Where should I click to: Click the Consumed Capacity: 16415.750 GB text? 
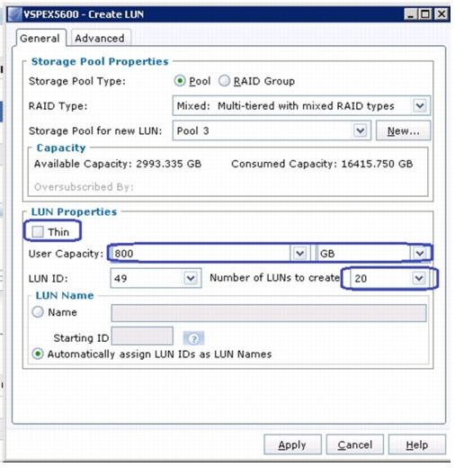point(322,164)
